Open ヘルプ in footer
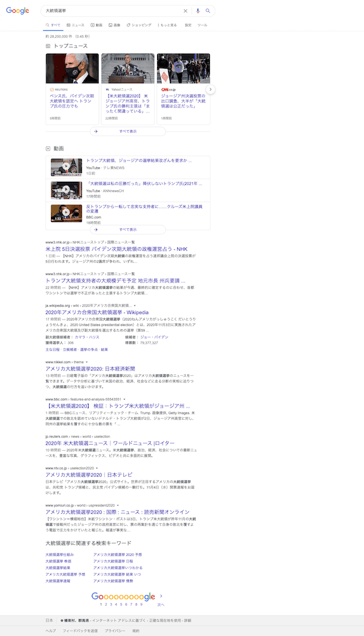Image resolution: width=364 pixels, height=636 pixels. click(x=50, y=631)
